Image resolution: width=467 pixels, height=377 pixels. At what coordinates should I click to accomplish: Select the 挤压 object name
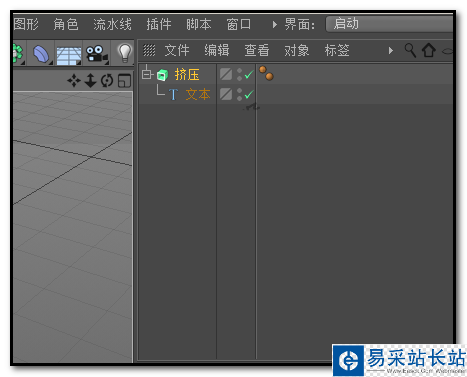point(187,75)
